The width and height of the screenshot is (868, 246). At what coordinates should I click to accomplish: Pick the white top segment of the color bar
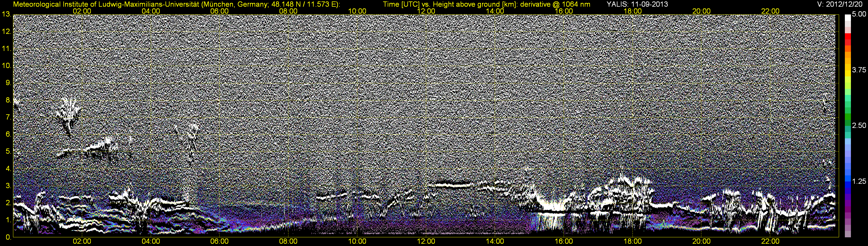847,18
